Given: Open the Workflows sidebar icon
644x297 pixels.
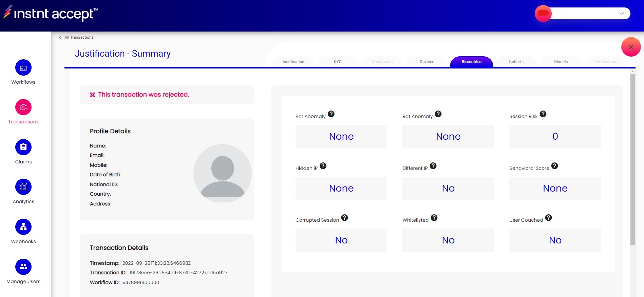Looking at the screenshot, I should tap(23, 67).
